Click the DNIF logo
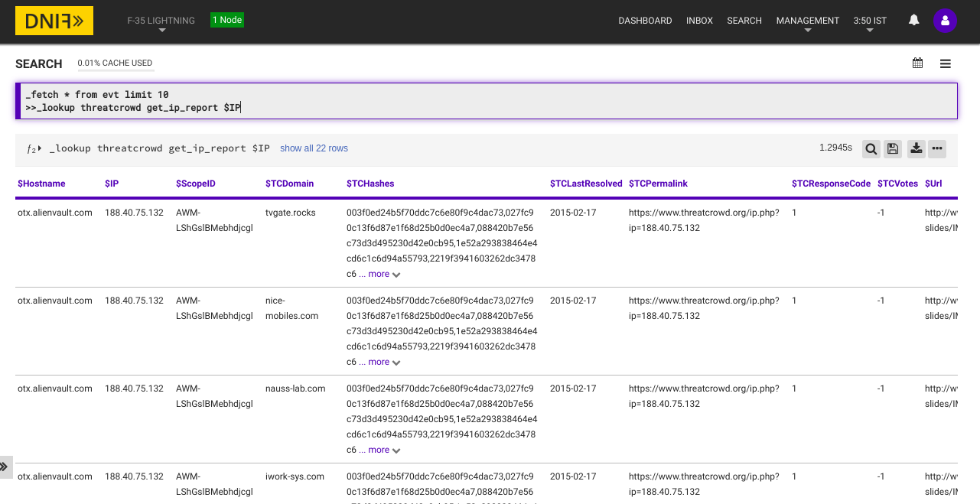This screenshot has width=980, height=504. coord(54,21)
